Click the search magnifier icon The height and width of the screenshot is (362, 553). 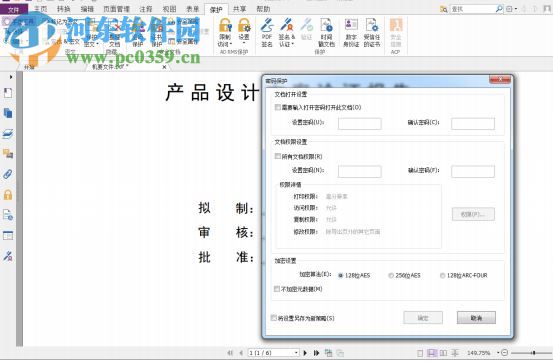click(499, 9)
